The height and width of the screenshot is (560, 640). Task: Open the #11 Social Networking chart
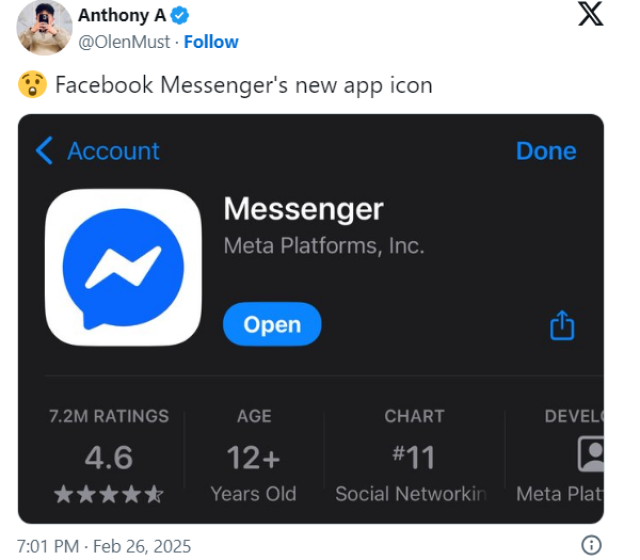(414, 455)
